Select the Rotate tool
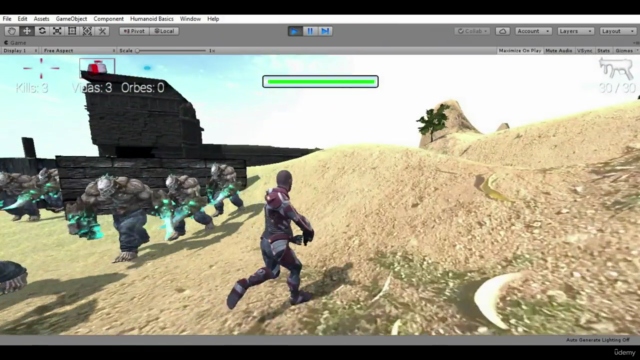640x360 pixels. pos(42,31)
